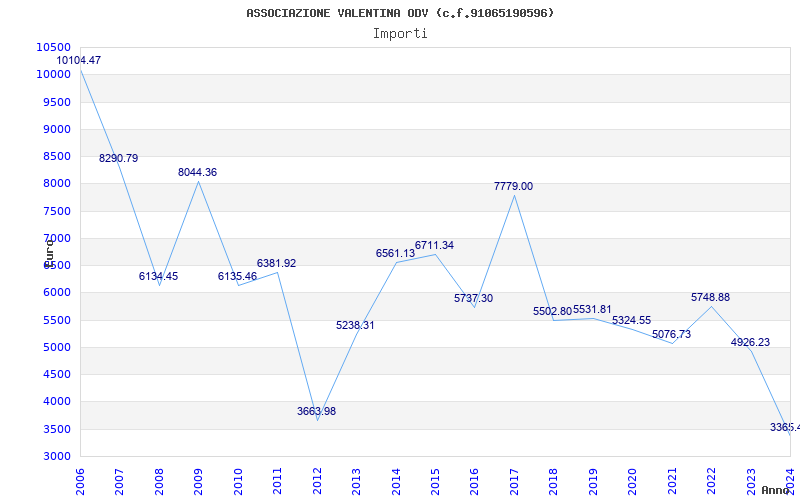Click the data label 8044.36
Screen dimensions: 800x500
click(197, 172)
